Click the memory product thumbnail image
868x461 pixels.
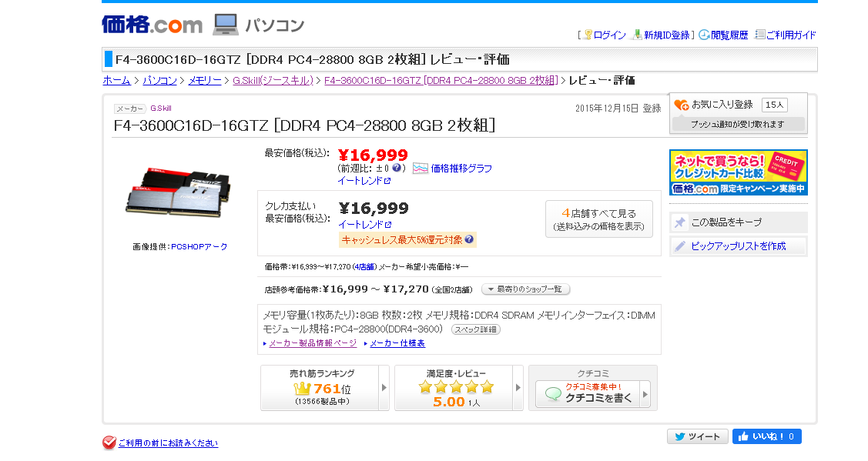point(178,192)
